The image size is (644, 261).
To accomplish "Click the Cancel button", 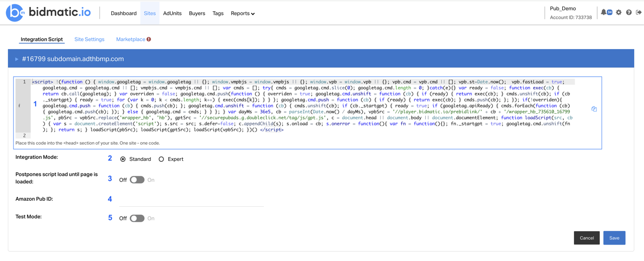I will 587,238.
